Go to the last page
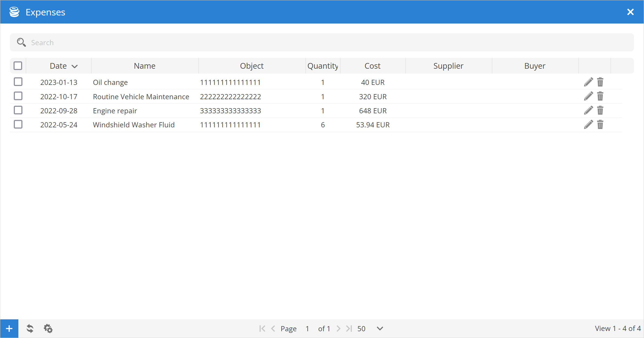The width and height of the screenshot is (644, 338). click(349, 329)
